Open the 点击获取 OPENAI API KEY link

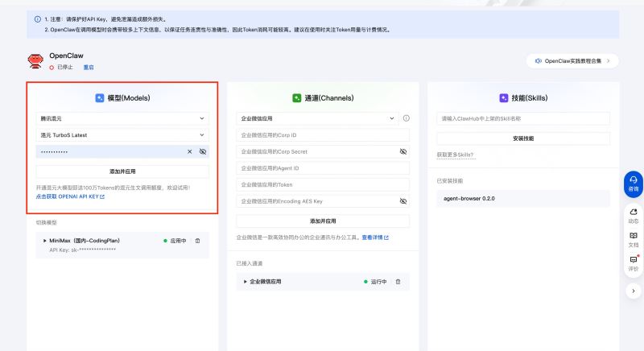coord(70,196)
